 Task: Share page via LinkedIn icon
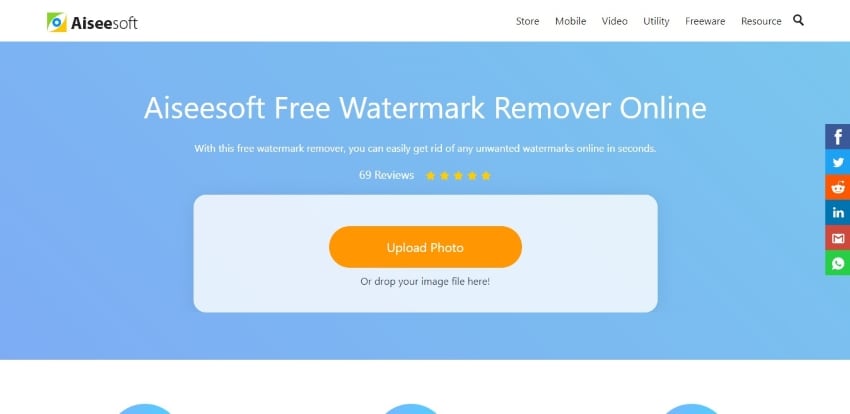pyautogui.click(x=838, y=213)
